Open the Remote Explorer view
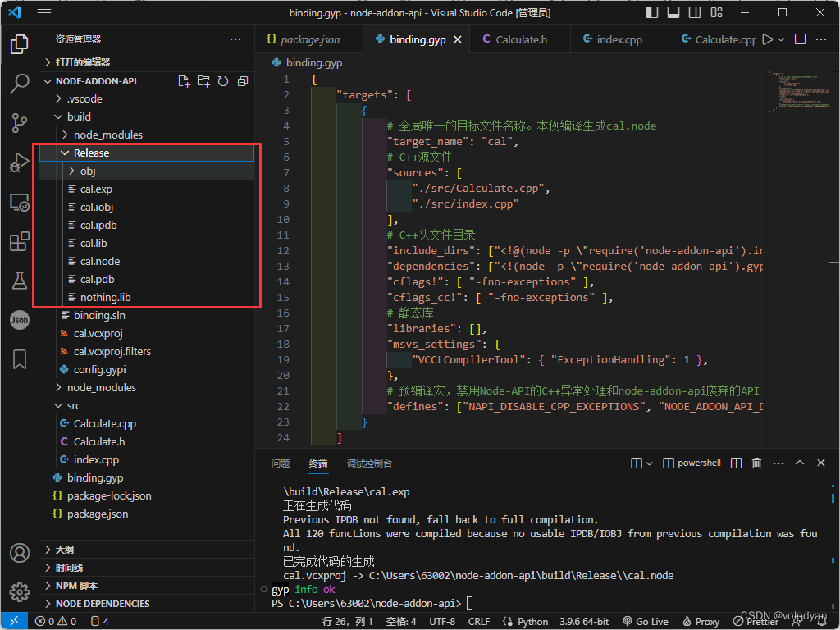The width and height of the screenshot is (840, 630). (20, 202)
